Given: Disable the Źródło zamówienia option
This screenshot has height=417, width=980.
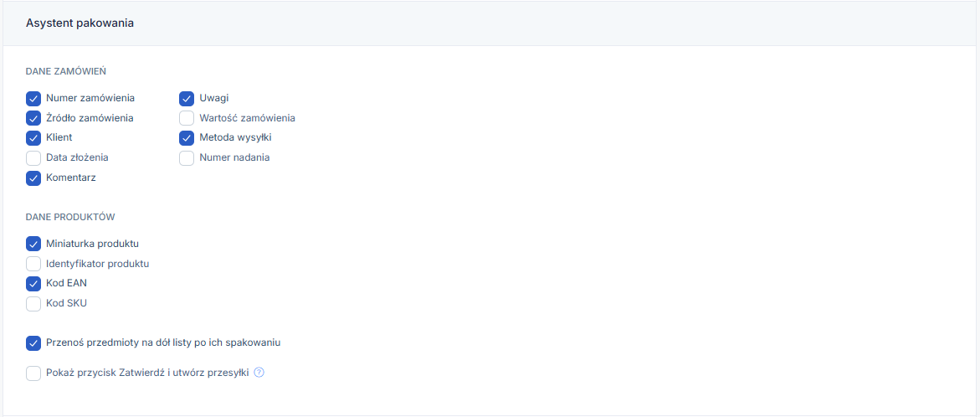Looking at the screenshot, I should (33, 118).
